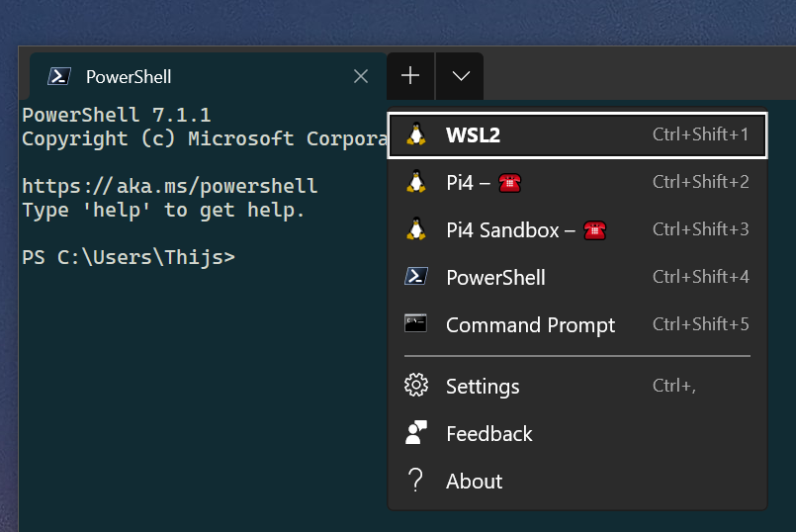
Task: Click the PS C:\Users\Thijs> prompt line
Action: [129, 257]
